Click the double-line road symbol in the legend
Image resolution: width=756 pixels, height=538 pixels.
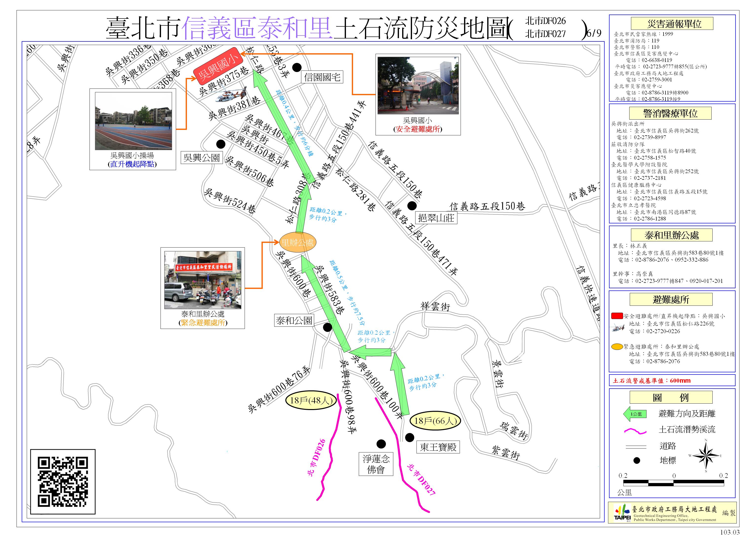click(x=636, y=447)
